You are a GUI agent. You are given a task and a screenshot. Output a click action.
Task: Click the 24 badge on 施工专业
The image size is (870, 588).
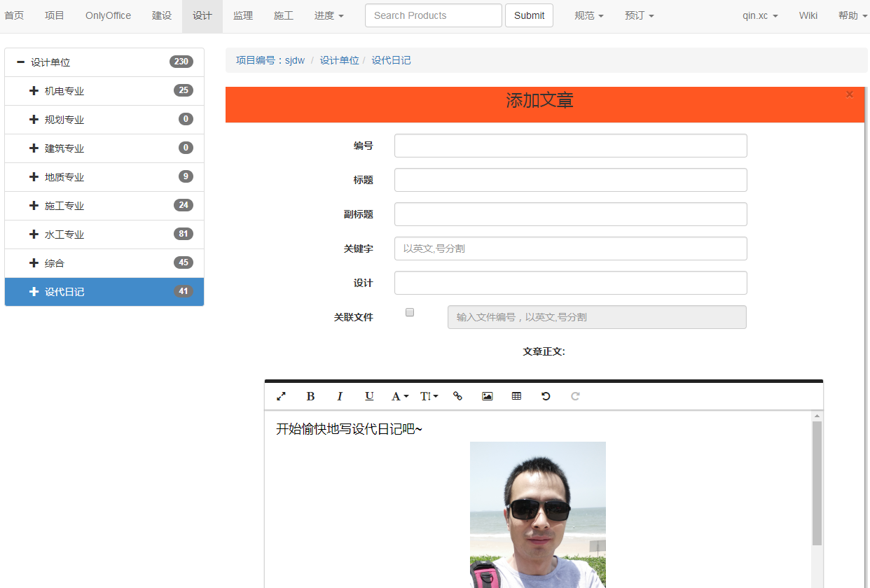184,205
